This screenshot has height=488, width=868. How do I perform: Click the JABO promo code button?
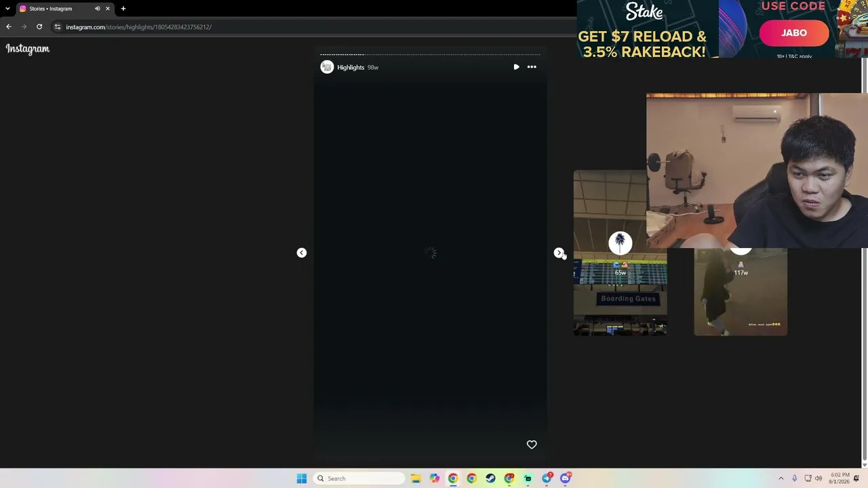tap(794, 33)
